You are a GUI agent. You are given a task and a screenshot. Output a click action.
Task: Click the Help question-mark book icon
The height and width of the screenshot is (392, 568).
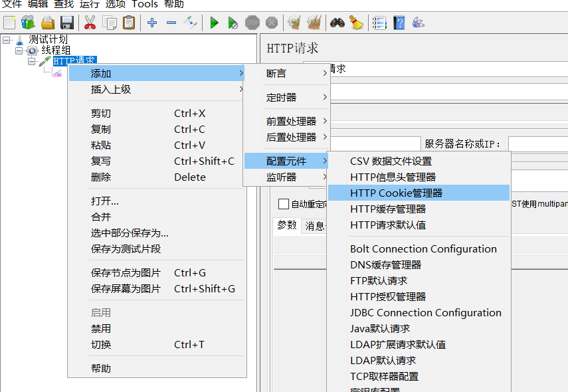coord(399,23)
